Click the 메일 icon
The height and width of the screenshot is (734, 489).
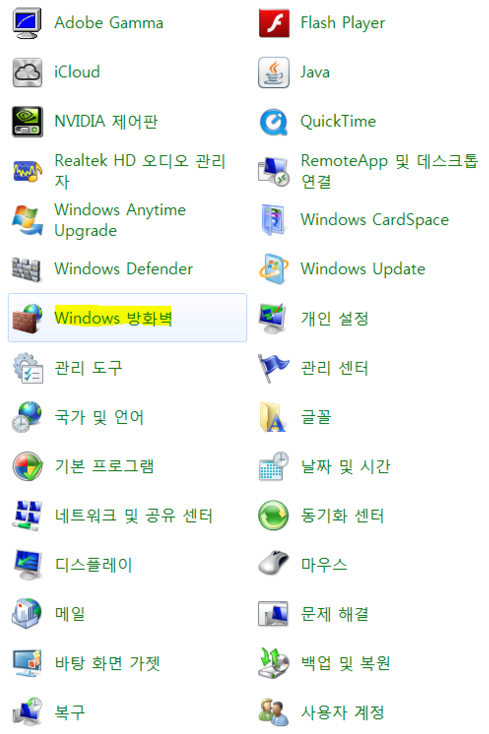(27, 613)
